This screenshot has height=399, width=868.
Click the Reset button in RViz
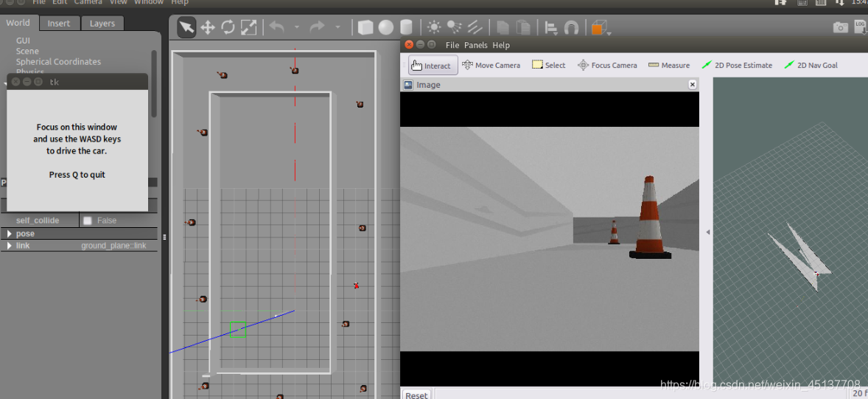tap(416, 395)
